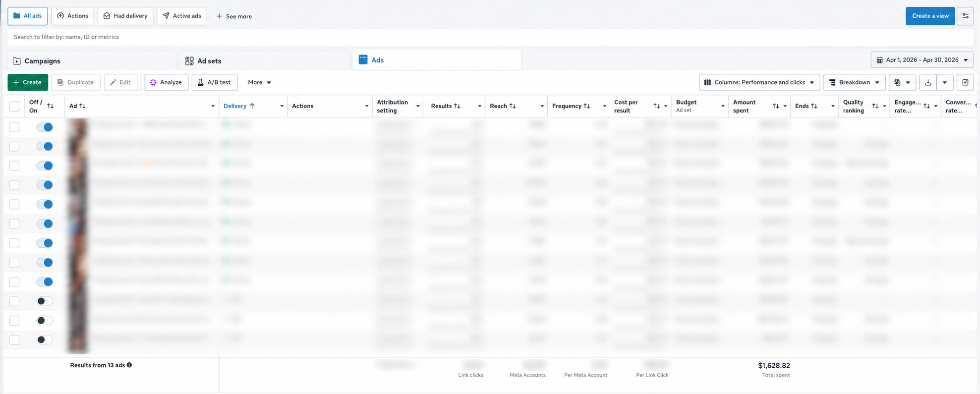Open the Reach column header dropdown arrow
Viewport: 980px width, 394px height.
(542, 106)
